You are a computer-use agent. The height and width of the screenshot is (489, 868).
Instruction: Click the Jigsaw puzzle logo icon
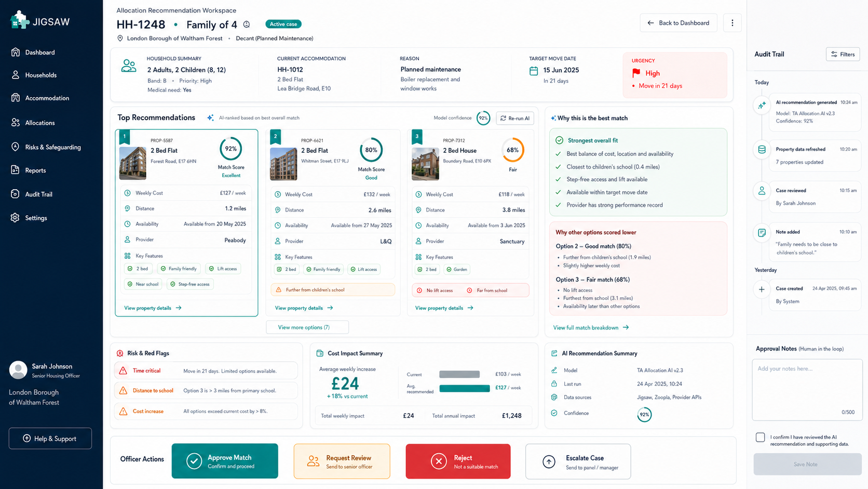[x=19, y=20]
